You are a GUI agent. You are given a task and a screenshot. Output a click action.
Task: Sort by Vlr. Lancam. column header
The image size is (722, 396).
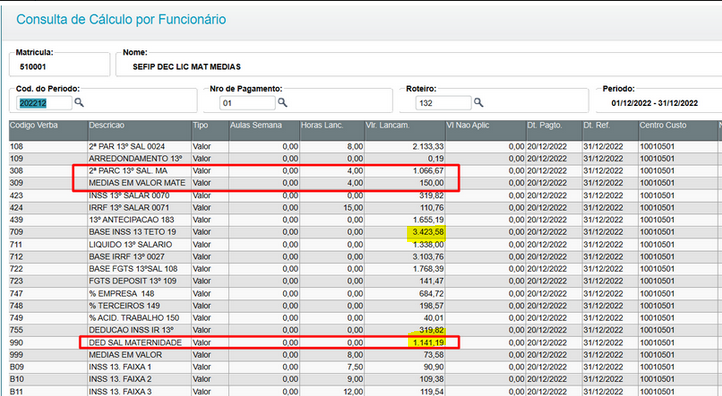tap(405, 130)
